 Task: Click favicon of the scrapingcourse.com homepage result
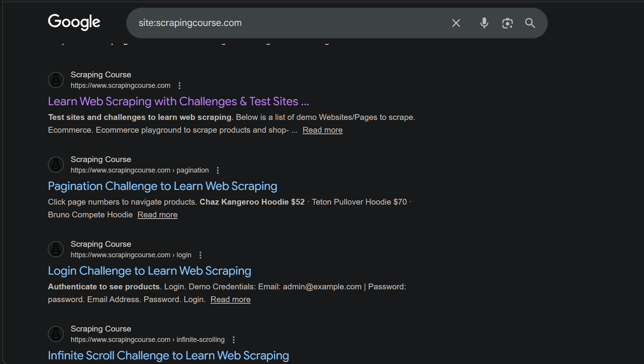tap(56, 80)
